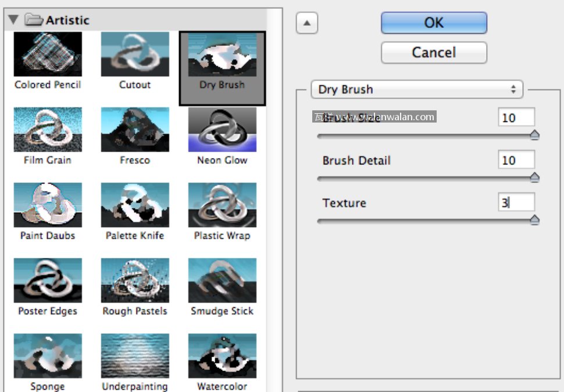Click the collapse arrow button beside OK
This screenshot has width=564, height=392.
[x=307, y=24]
